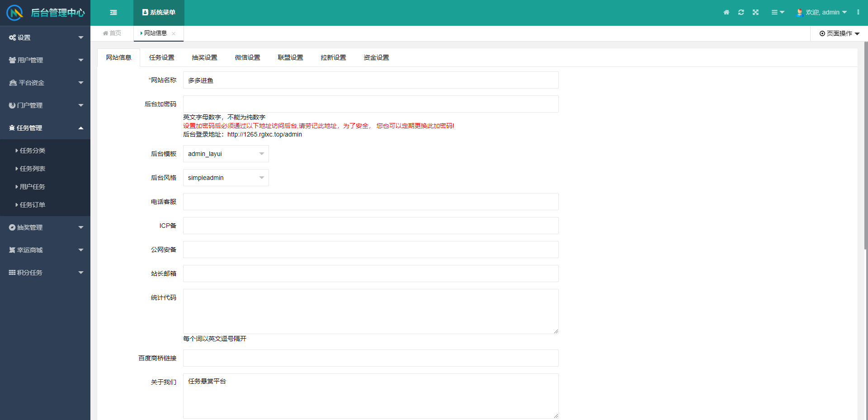This screenshot has height=420, width=868.
Task: Switch to the 微信设置 tab
Action: pyautogui.click(x=247, y=57)
